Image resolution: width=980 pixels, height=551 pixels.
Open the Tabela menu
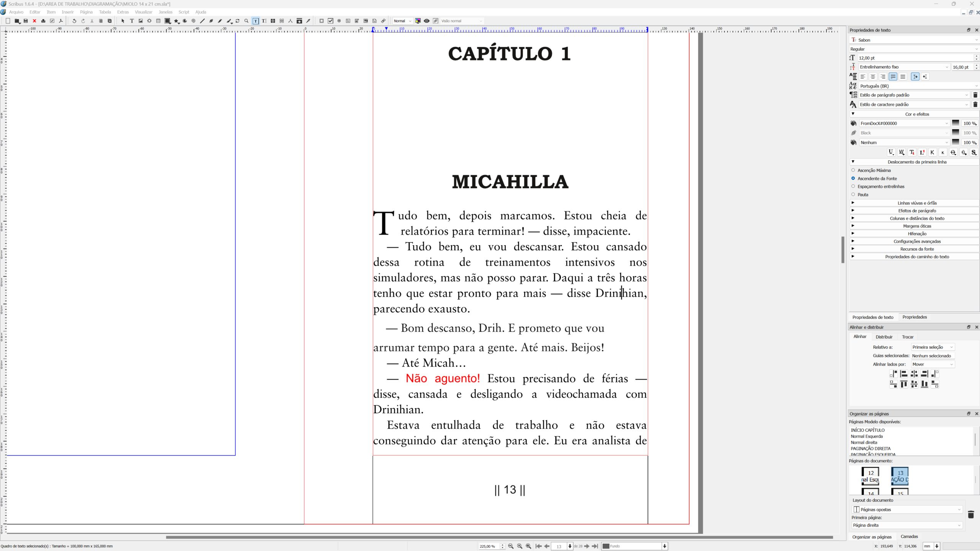(x=105, y=12)
